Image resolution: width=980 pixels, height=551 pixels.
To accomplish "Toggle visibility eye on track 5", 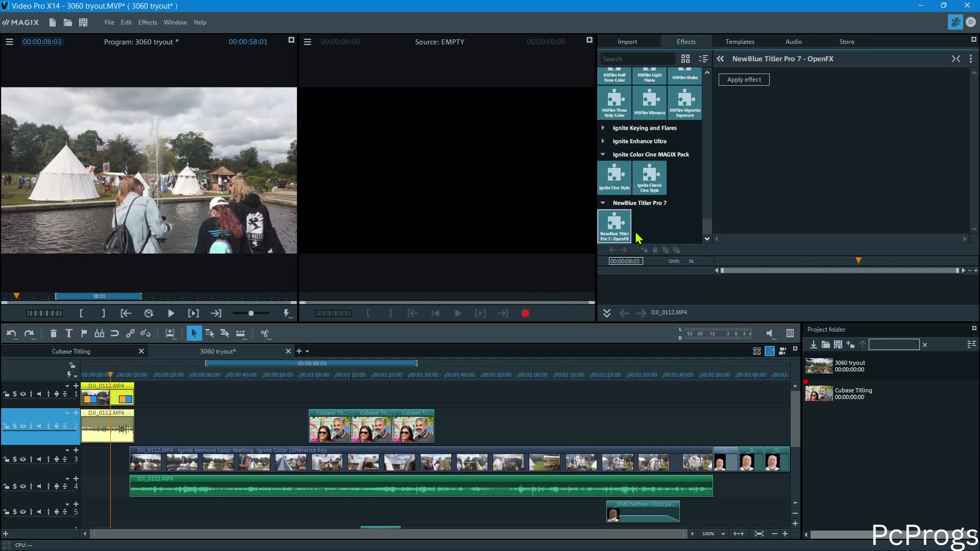I will (23, 512).
